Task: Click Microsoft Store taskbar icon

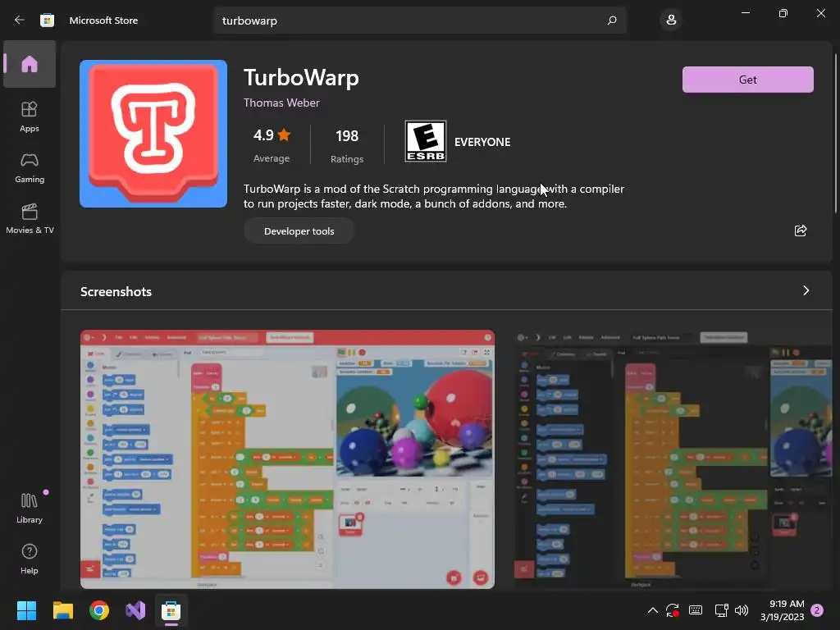Action: tap(171, 610)
